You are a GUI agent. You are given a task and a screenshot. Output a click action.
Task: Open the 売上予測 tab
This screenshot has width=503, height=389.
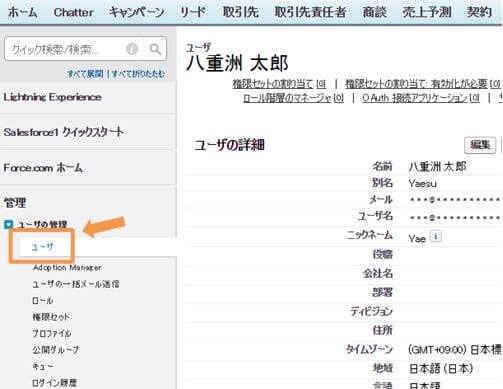click(427, 12)
